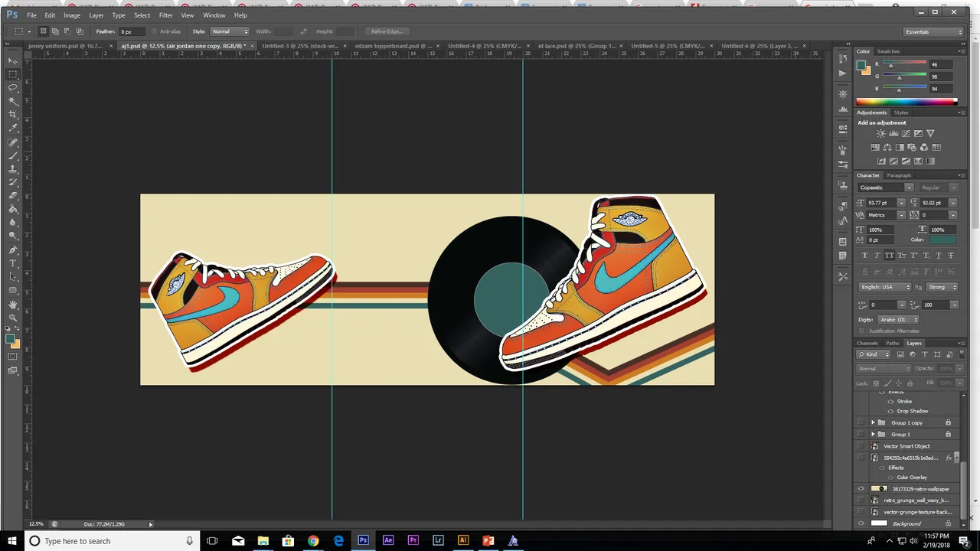This screenshot has height=551, width=980.
Task: Open the Strong anti-aliasing dropdown
Action: (942, 287)
